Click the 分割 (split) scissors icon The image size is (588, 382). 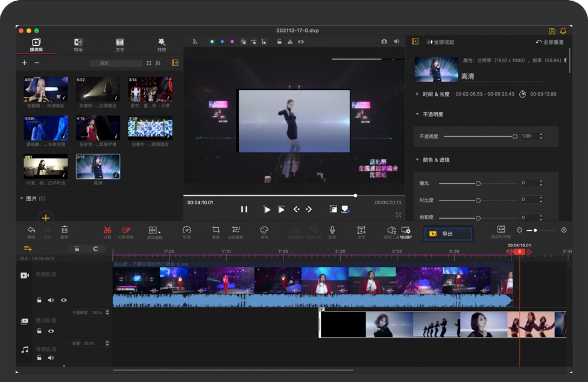click(x=107, y=230)
